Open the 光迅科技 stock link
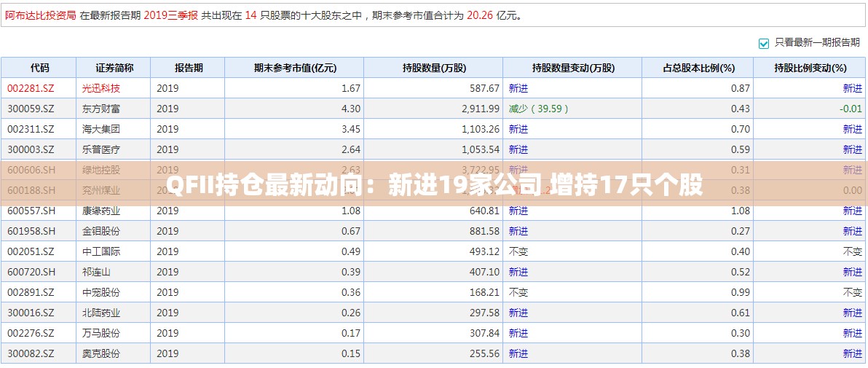 100,88
